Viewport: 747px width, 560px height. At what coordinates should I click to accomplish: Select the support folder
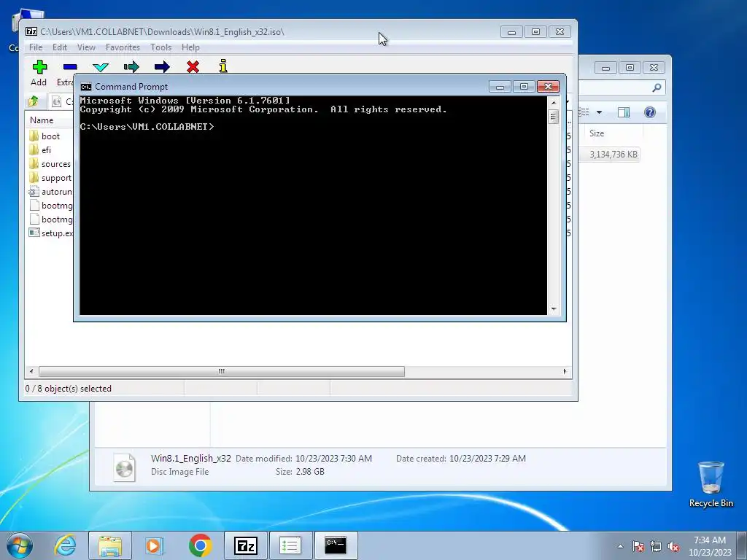50,178
